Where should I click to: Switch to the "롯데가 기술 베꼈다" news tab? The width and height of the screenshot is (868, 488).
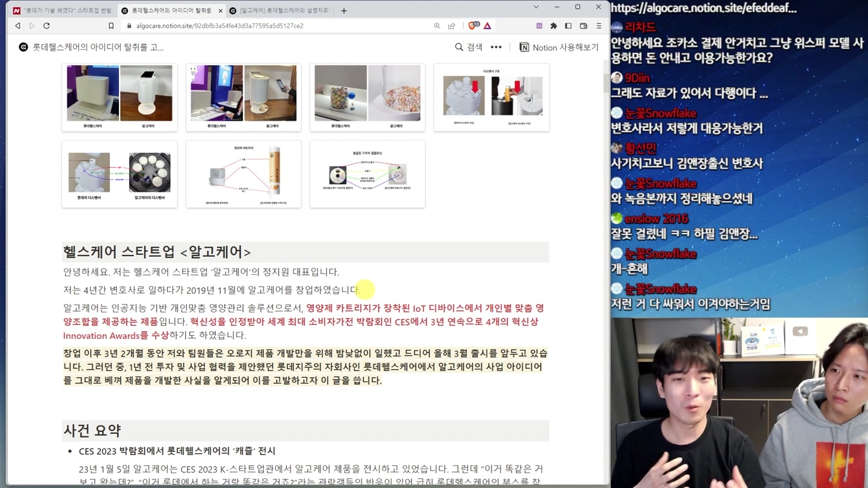[62, 10]
